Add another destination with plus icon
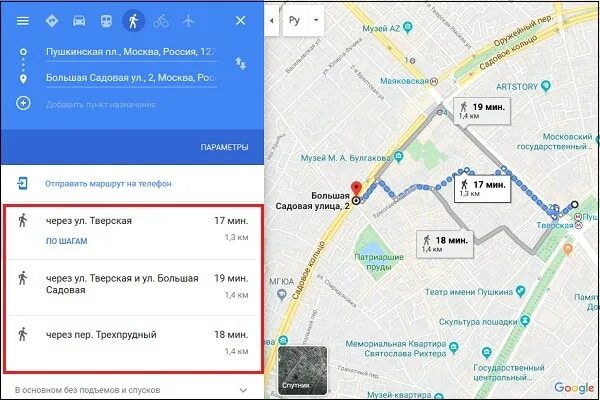This screenshot has height=400, width=600. [x=23, y=103]
